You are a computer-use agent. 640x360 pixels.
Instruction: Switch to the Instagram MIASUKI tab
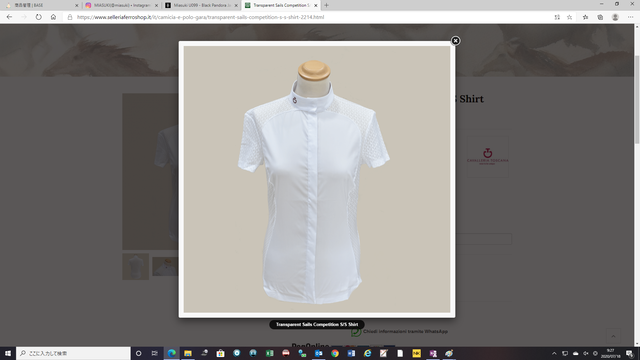click(x=121, y=5)
